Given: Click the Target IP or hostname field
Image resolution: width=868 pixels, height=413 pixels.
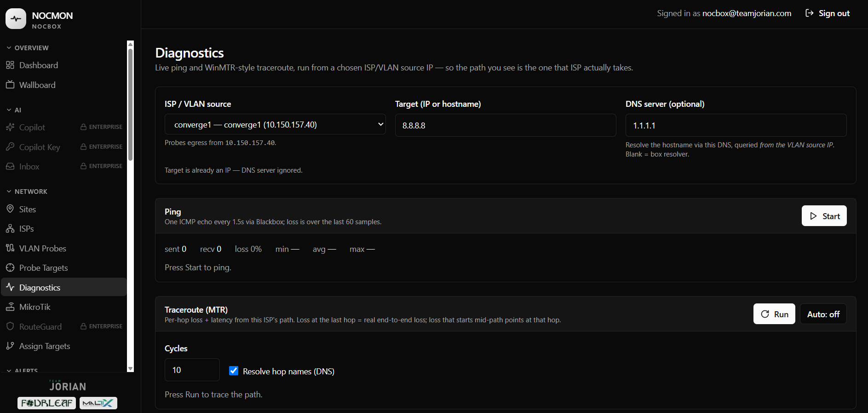Looking at the screenshot, I should point(506,125).
